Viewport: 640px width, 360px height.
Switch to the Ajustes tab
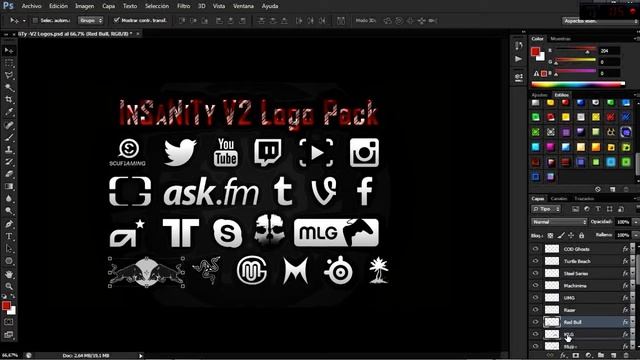point(539,95)
